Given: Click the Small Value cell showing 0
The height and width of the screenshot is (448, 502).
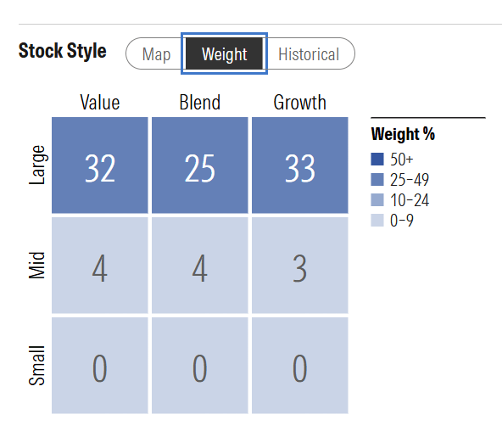Looking at the screenshot, I should point(100,366).
